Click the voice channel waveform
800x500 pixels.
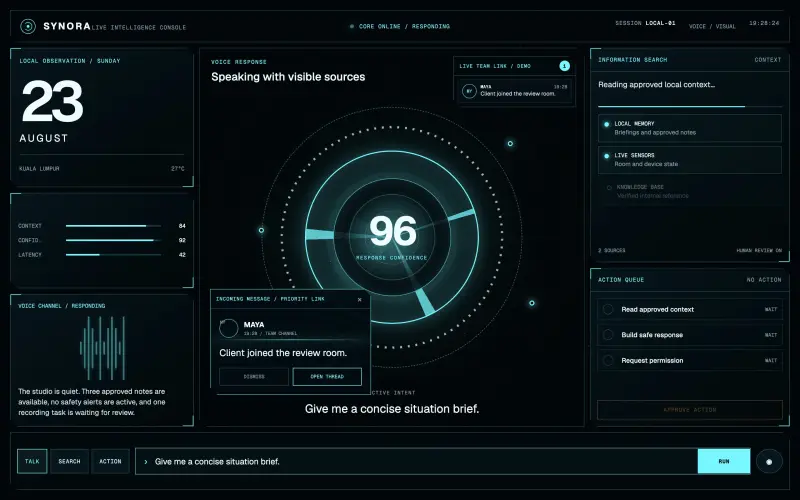pyautogui.click(x=103, y=348)
